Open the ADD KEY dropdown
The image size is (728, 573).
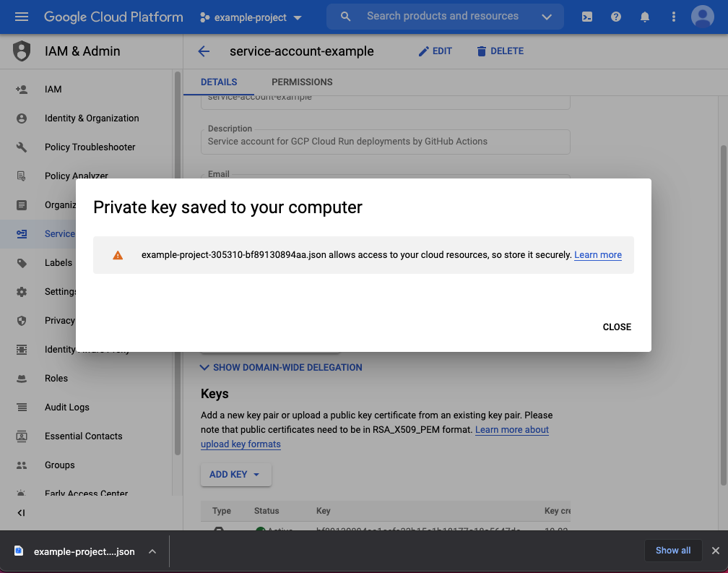click(235, 475)
